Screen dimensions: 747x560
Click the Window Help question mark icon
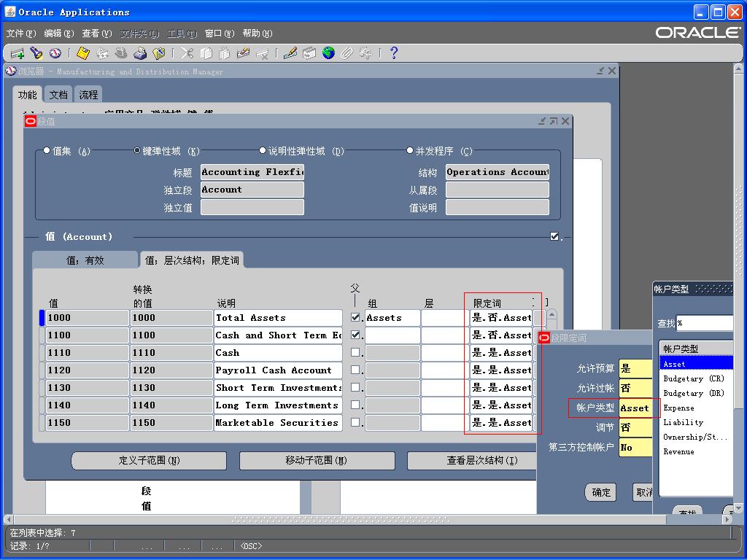coord(393,53)
